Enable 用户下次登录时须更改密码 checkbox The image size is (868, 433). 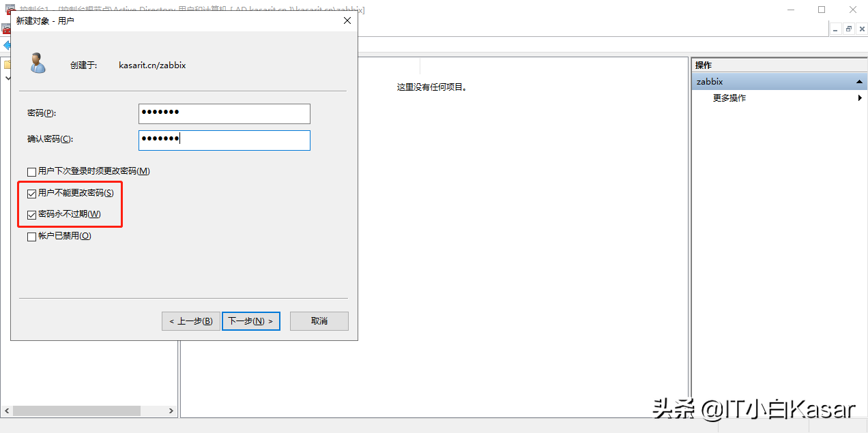31,172
